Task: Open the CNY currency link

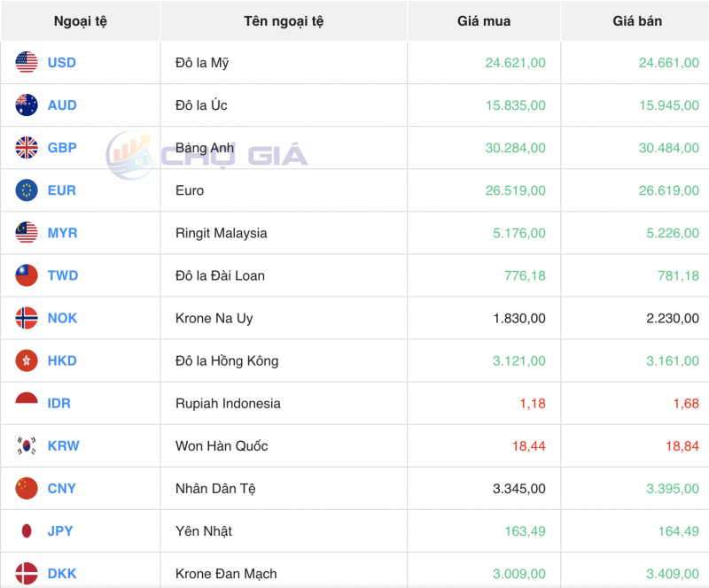Action: 62,488
